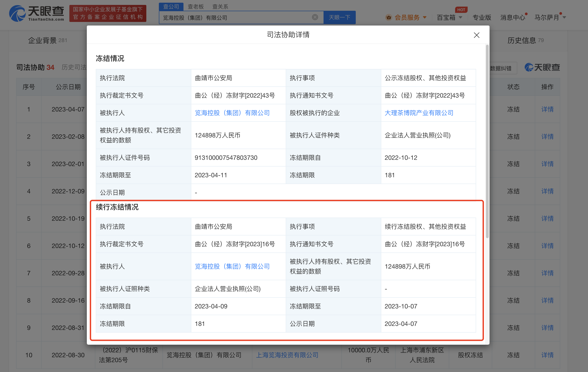Click 上海市浦东新区人民法院 cell
588x372 pixels.
click(422, 355)
